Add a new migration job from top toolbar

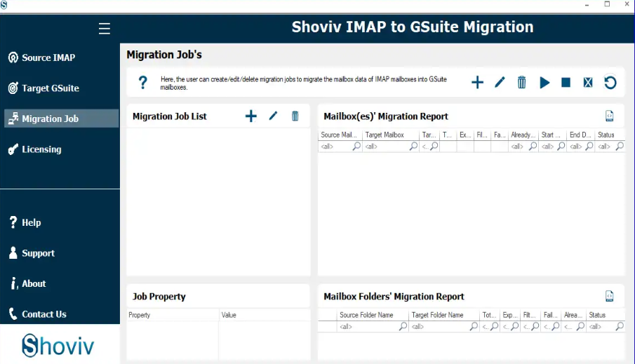point(477,83)
